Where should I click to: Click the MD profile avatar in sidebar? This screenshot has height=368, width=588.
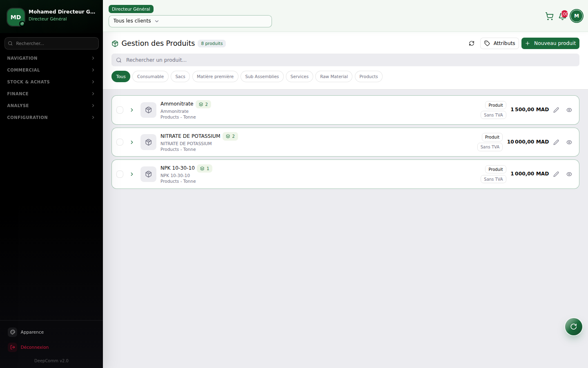[x=16, y=17]
